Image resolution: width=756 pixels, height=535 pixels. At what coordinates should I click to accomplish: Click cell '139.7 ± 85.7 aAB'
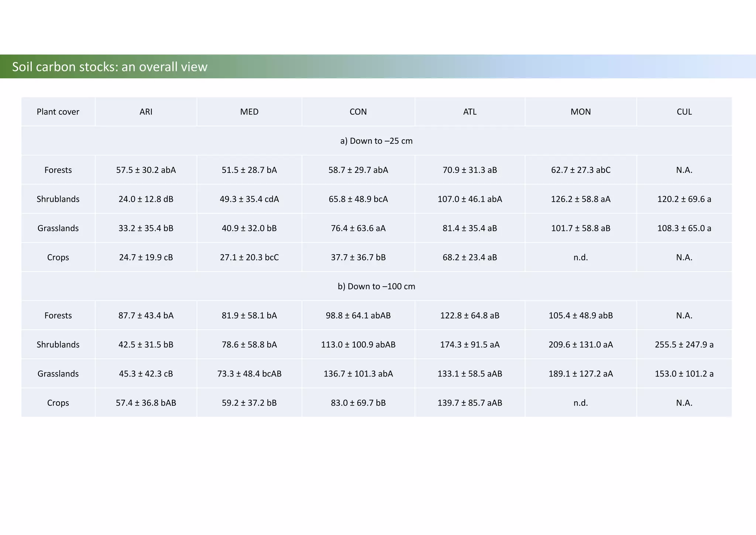(x=470, y=403)
